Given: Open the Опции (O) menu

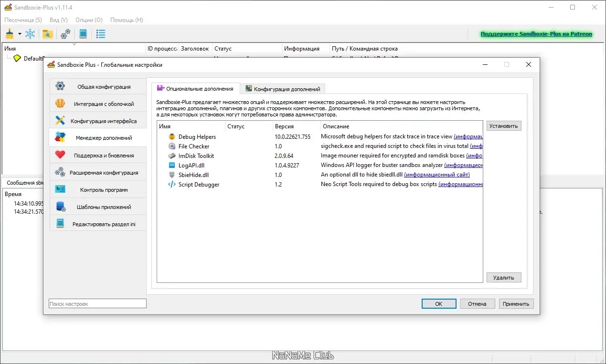Looking at the screenshot, I should (89, 20).
